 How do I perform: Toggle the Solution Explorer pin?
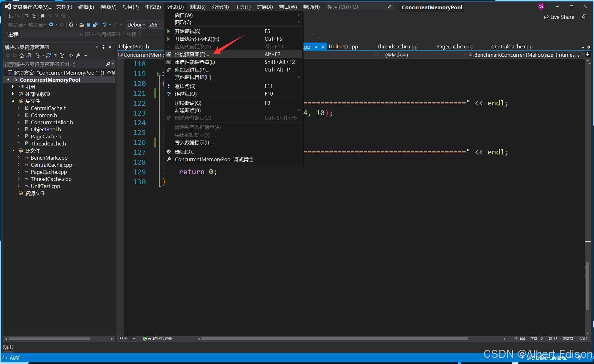click(x=103, y=47)
